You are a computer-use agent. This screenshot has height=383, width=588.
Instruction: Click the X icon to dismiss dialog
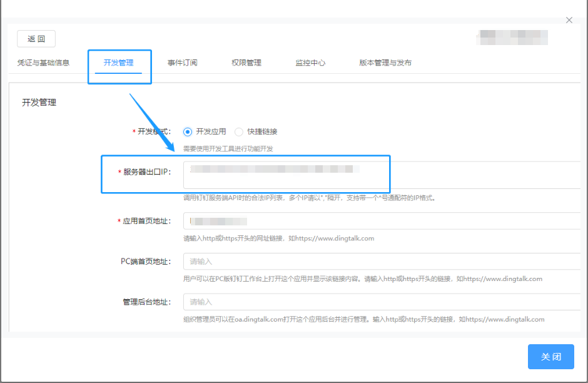tap(569, 20)
